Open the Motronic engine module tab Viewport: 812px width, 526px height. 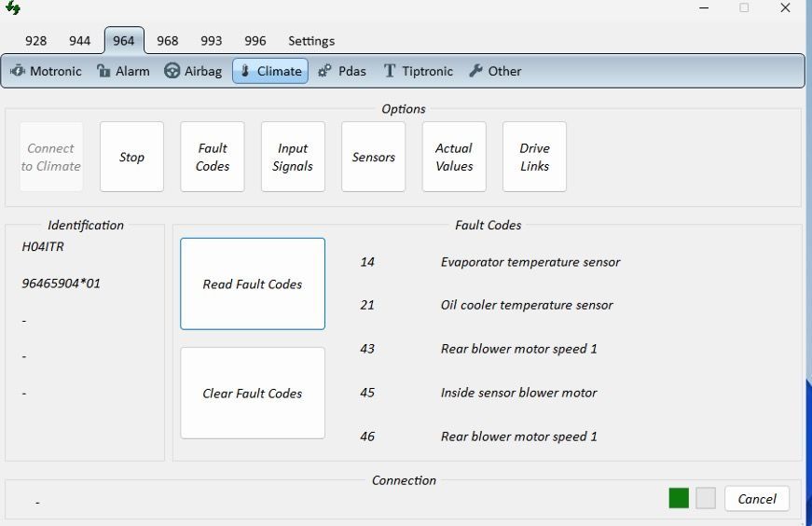(x=46, y=71)
